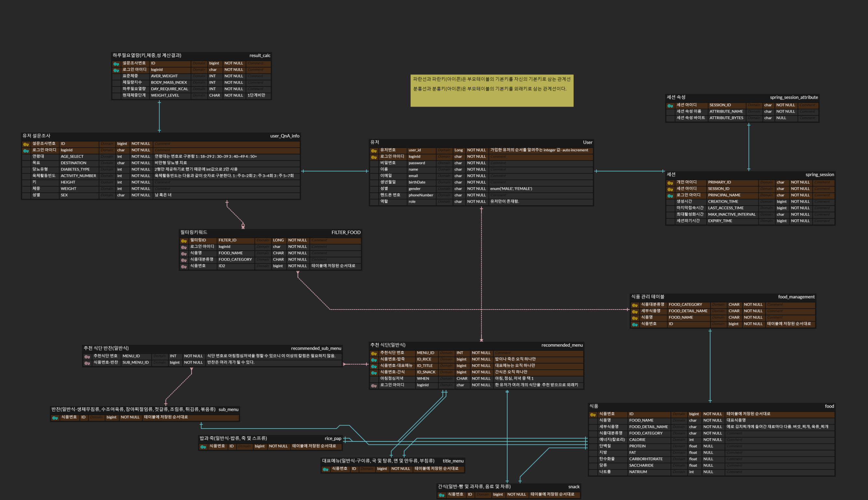Click key icon of result_calc loginId row
The image size is (868, 500).
coord(116,71)
